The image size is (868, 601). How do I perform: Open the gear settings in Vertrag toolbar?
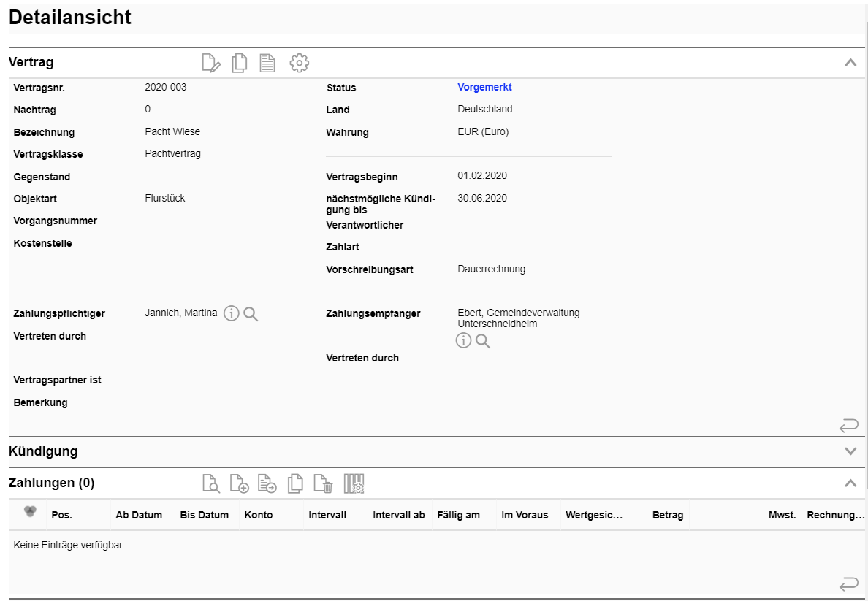tap(300, 64)
